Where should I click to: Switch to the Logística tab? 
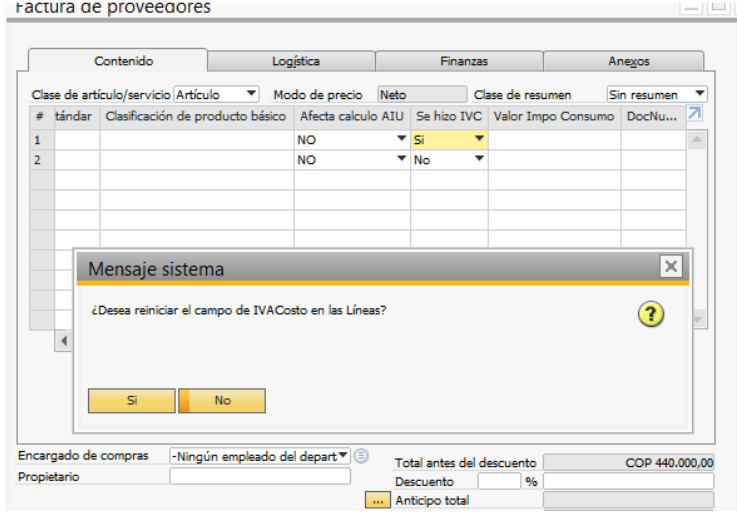(x=296, y=62)
